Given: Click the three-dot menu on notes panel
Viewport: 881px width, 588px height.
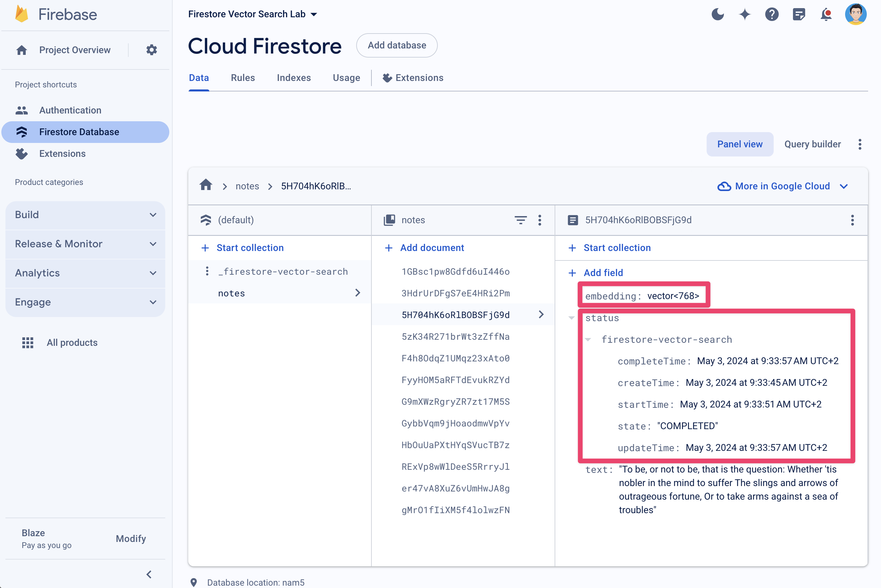Looking at the screenshot, I should click(x=540, y=220).
